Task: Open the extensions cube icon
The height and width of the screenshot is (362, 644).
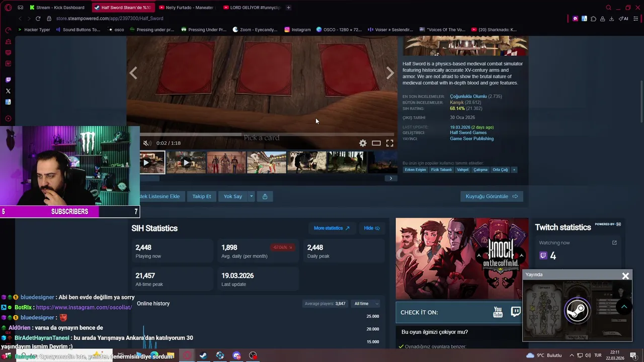Action: tap(593, 19)
